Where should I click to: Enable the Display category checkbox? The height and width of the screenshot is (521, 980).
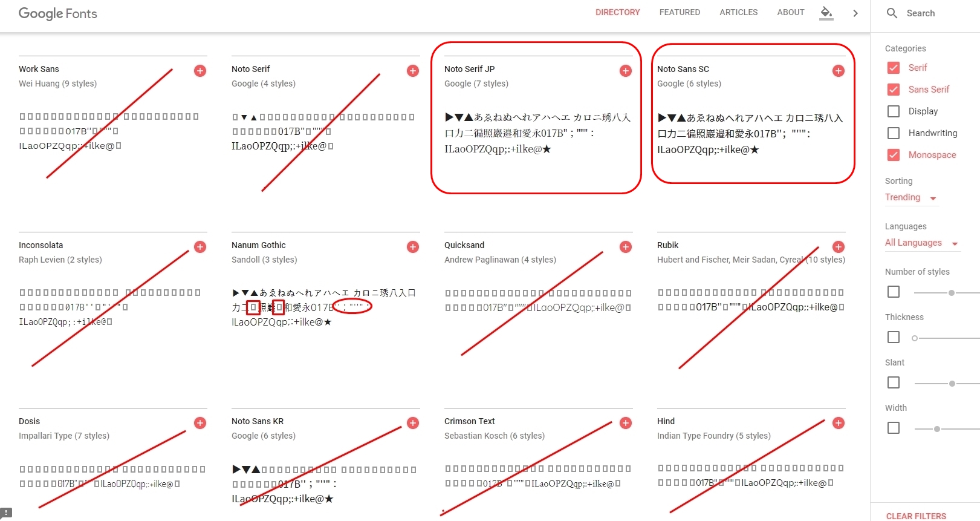coord(894,111)
